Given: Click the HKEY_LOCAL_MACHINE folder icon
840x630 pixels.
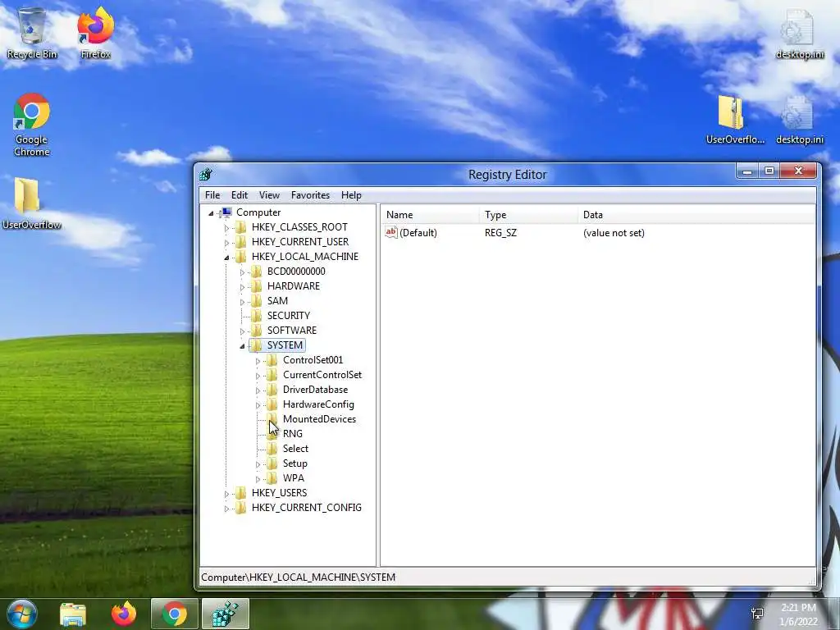Looking at the screenshot, I should coord(241,257).
